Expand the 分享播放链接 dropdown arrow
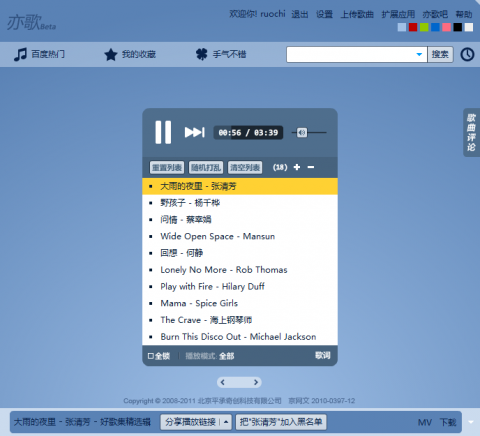Screen dimensions: 480x436 [226, 422]
